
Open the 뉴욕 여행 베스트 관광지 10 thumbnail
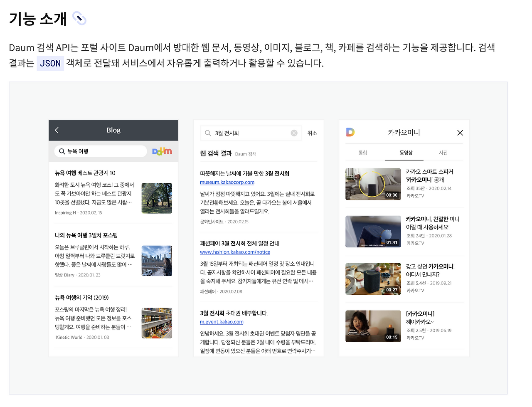[157, 198]
